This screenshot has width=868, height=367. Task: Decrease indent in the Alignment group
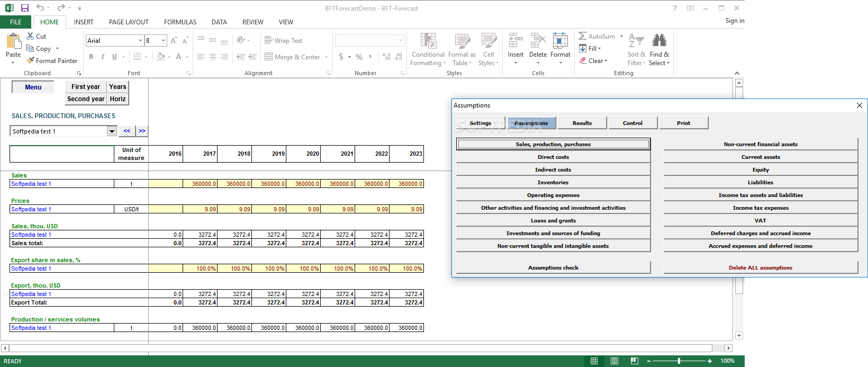coord(241,57)
